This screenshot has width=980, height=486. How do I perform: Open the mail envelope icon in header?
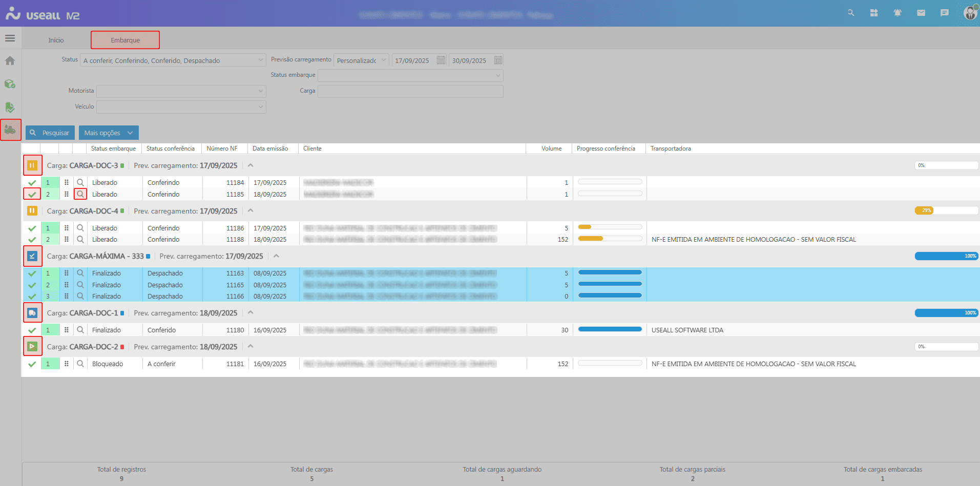[x=921, y=13]
